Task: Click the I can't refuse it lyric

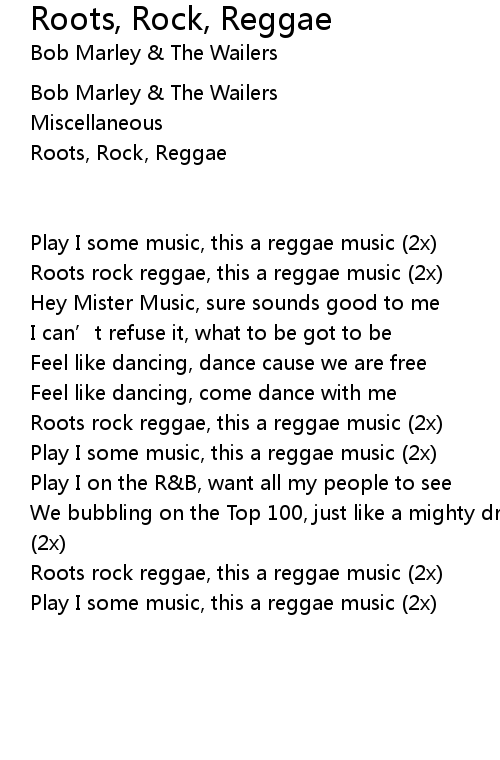Action: [x=211, y=333]
